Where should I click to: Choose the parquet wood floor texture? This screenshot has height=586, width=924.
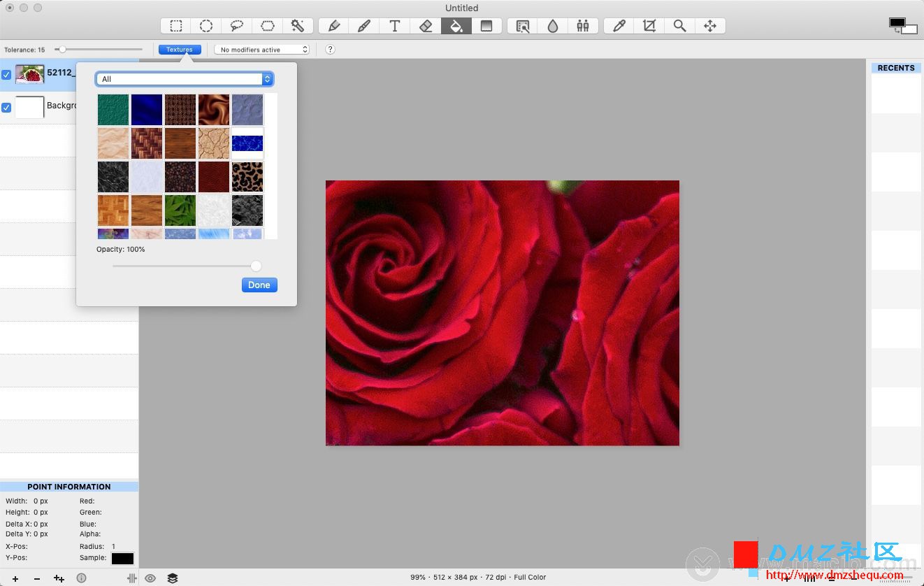(x=113, y=210)
